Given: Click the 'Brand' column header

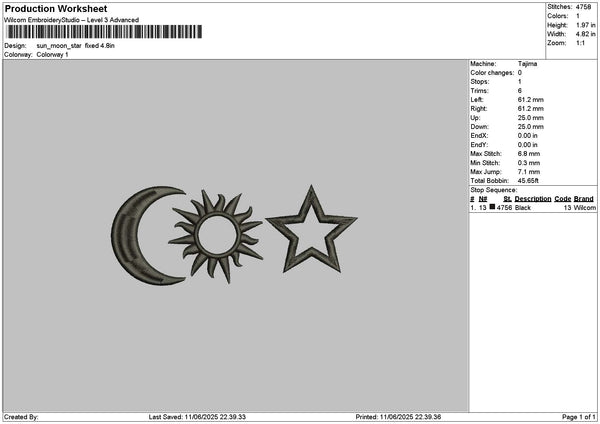Looking at the screenshot, I should tap(584, 199).
